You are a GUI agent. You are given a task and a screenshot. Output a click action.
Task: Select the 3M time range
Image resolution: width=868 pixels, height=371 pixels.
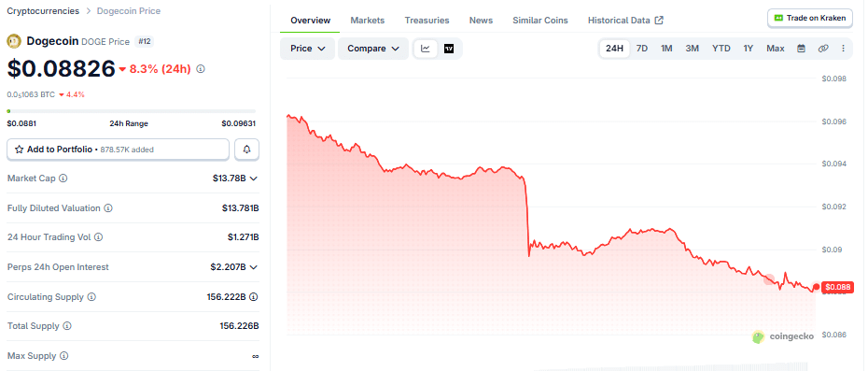pos(692,49)
